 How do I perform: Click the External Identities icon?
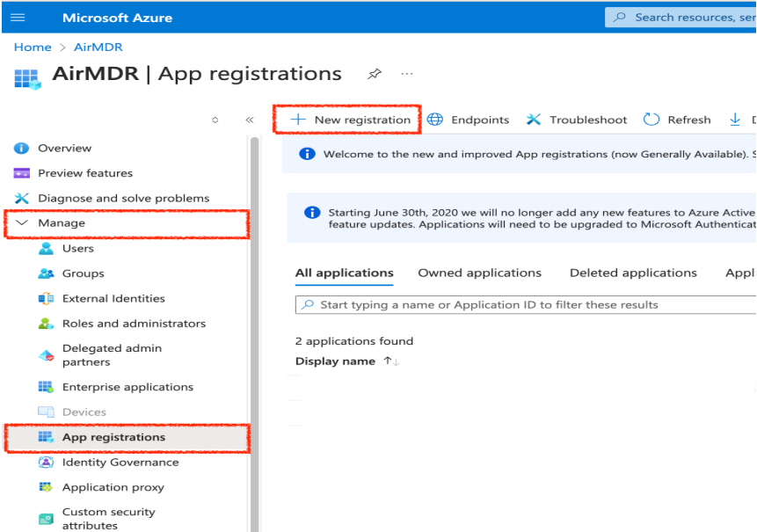pyautogui.click(x=46, y=299)
